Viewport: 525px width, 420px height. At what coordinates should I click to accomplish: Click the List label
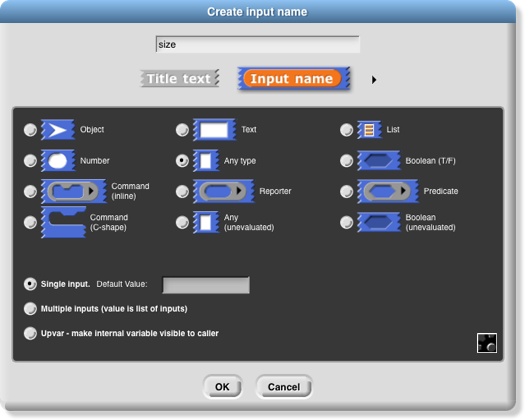pyautogui.click(x=393, y=130)
